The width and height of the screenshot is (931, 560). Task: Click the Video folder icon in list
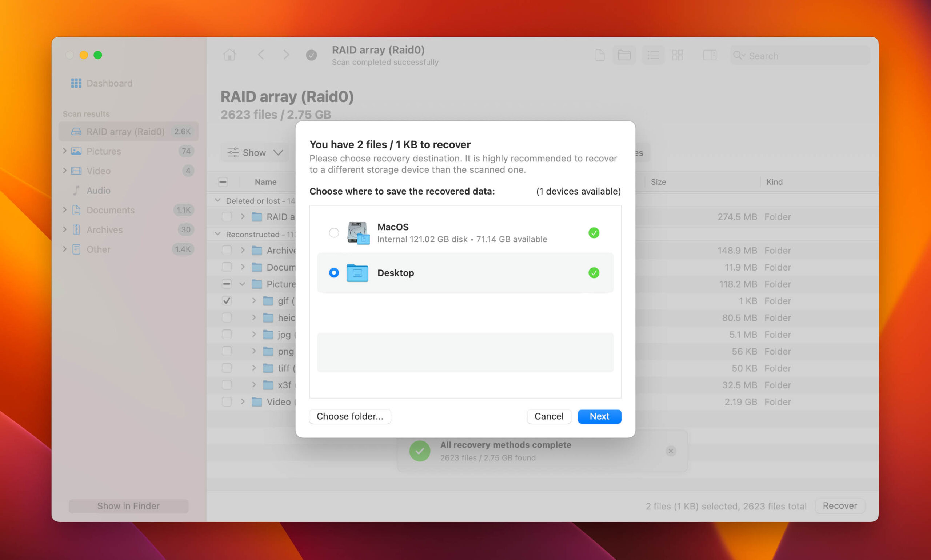[257, 402]
